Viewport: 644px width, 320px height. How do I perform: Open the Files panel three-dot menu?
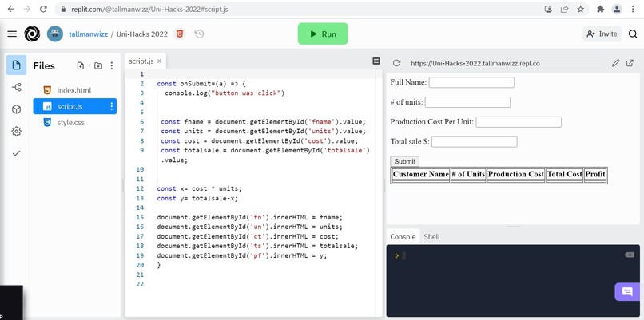pos(112,65)
